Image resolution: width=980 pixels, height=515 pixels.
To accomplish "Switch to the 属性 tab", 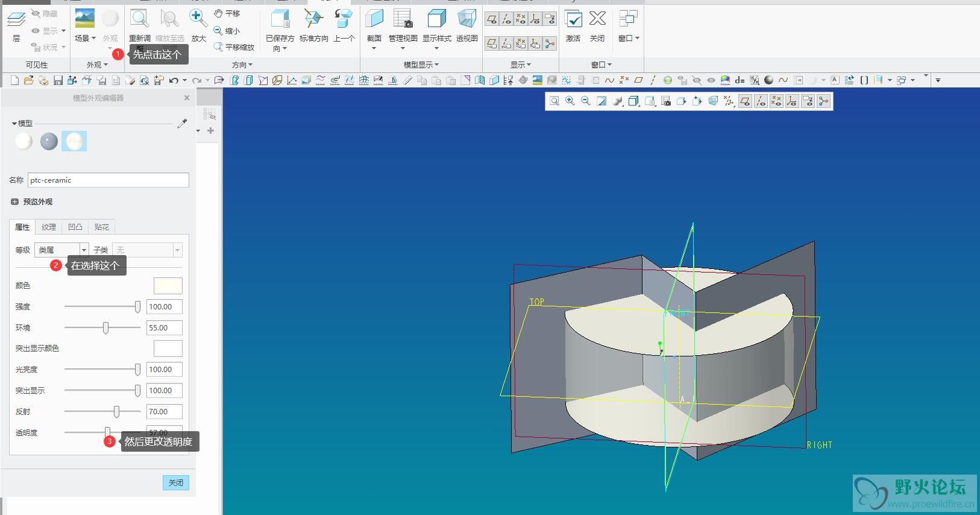I will 22,227.
